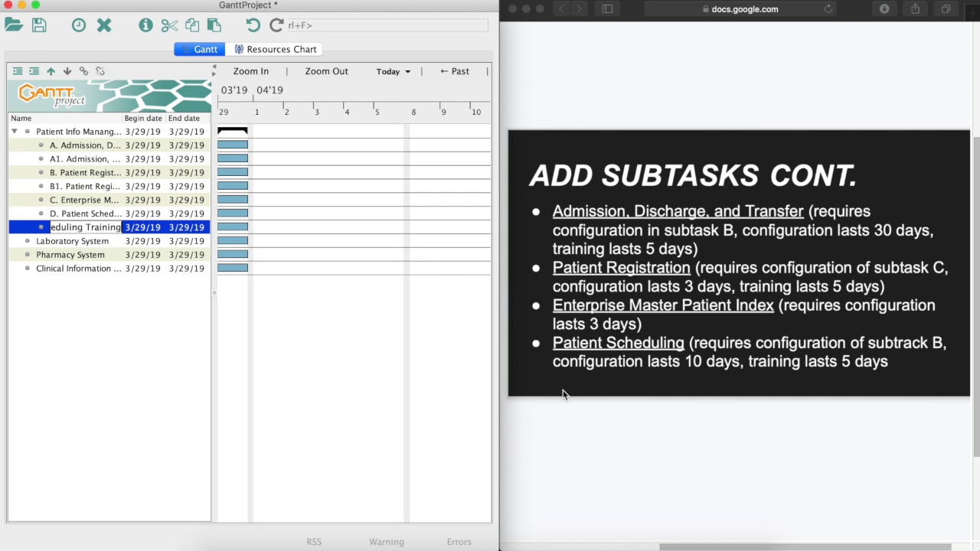The height and width of the screenshot is (551, 980).
Task: Link the selected tasks with the chain icon
Action: pos(83,71)
